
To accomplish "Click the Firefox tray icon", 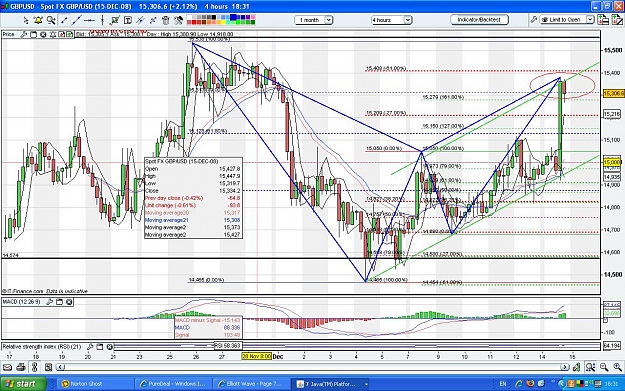I will point(530,383).
